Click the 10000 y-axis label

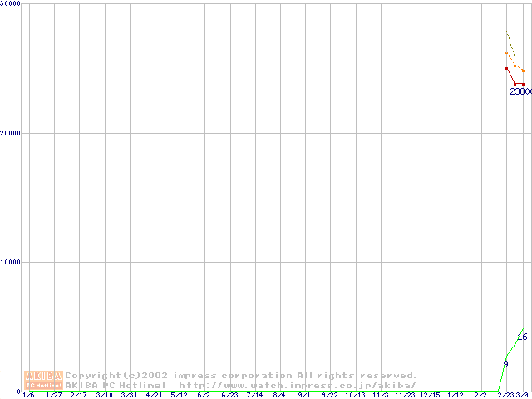11,262
